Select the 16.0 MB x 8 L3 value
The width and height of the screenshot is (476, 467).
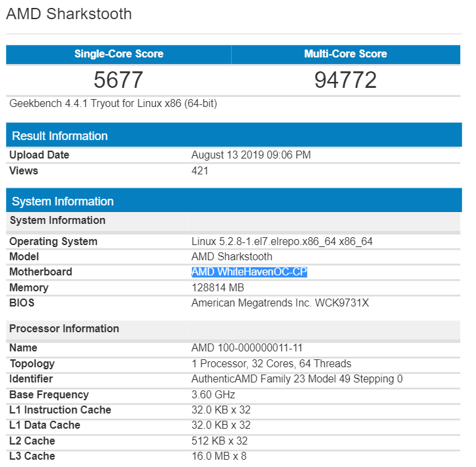[219, 456]
